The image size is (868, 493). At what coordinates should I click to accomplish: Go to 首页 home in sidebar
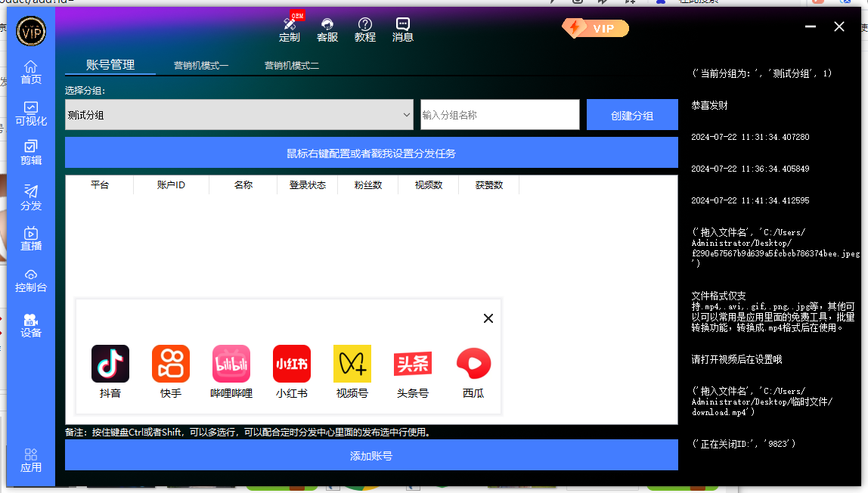pyautogui.click(x=31, y=73)
